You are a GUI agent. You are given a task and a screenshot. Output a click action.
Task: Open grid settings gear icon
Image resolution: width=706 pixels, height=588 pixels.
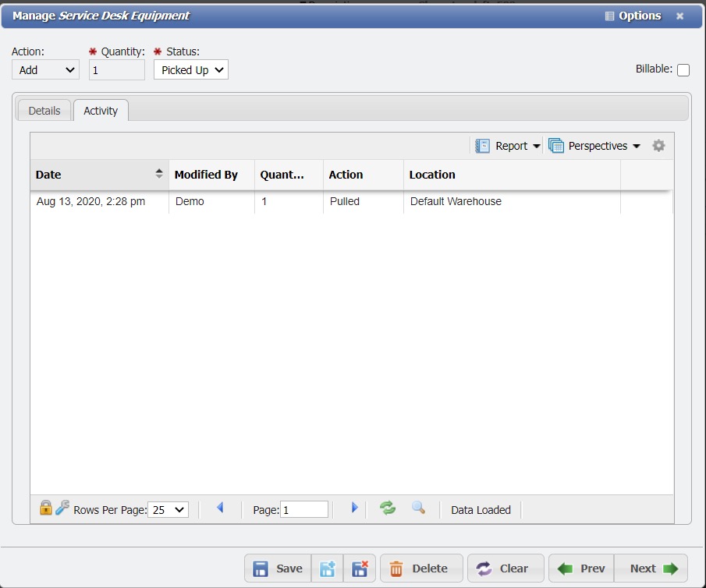coord(658,146)
